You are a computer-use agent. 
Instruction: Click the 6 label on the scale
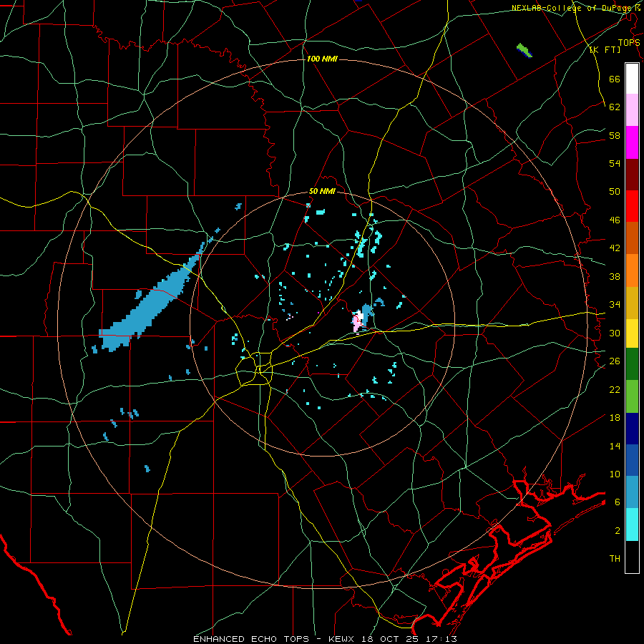[x=617, y=502]
